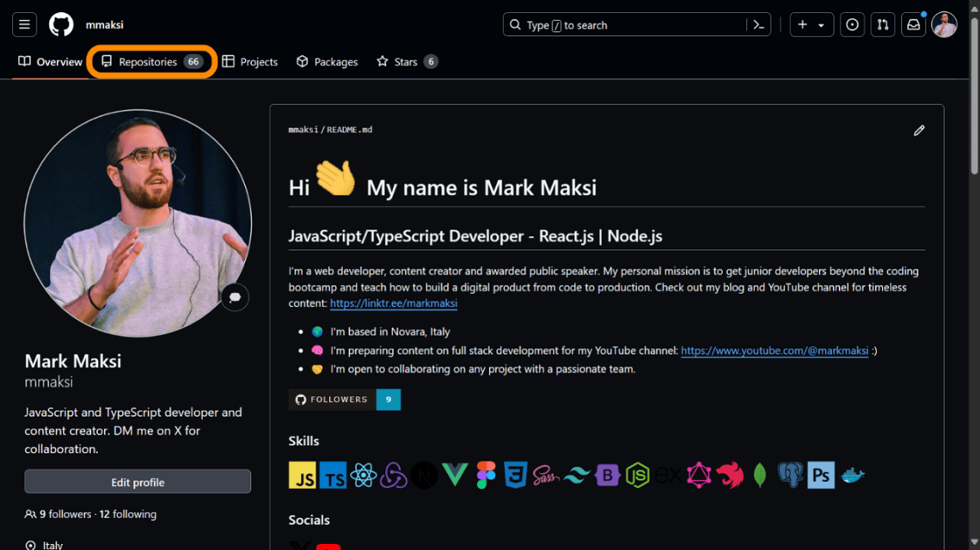Select the Photoshop skill icon
980x550 pixels.
pyautogui.click(x=820, y=474)
